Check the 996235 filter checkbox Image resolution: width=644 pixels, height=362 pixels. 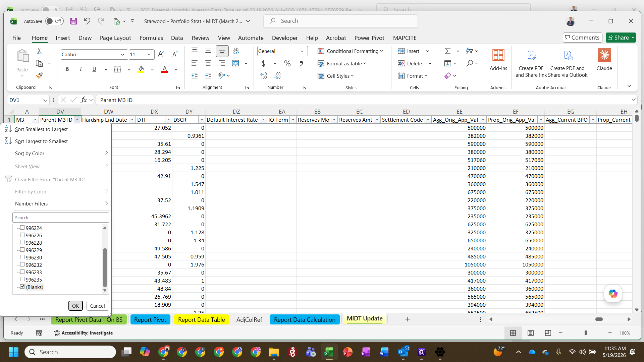[22, 279]
